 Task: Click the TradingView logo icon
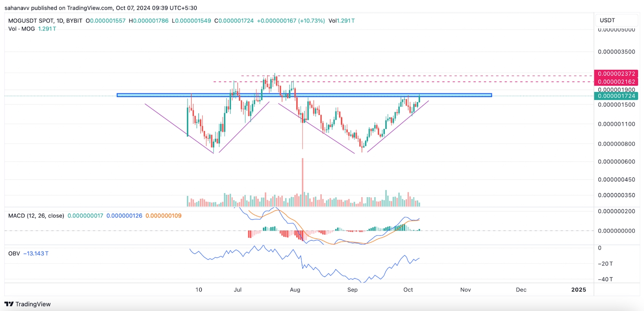pos(9,304)
